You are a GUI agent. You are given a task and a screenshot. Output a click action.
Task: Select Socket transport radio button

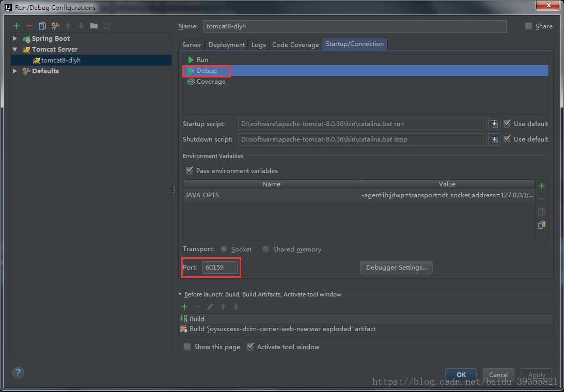click(x=224, y=249)
